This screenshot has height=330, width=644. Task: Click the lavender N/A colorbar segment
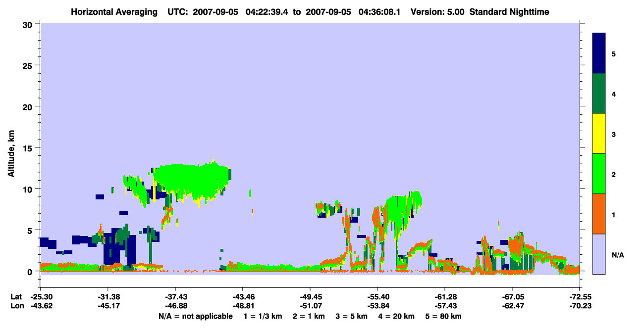coord(599,254)
